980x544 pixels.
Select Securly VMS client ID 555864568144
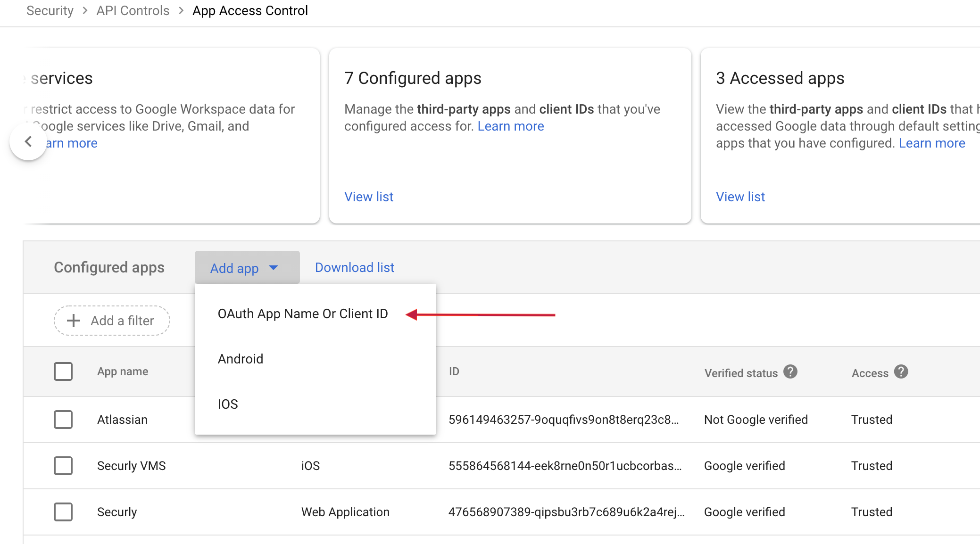click(565, 466)
